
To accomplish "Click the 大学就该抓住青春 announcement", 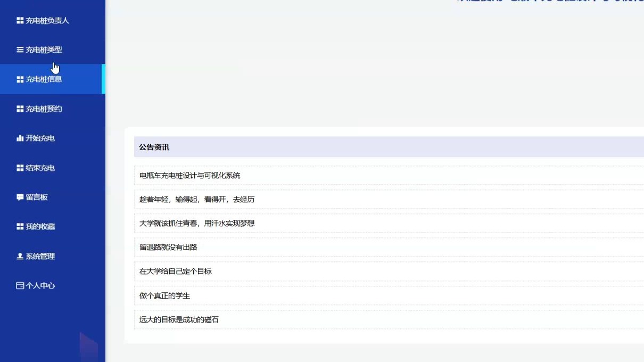I will point(197,224).
